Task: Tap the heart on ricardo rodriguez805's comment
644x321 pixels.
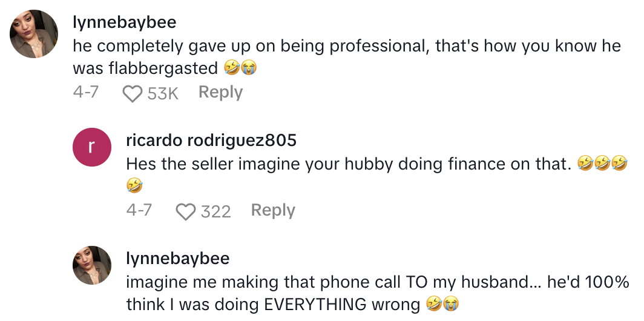Action: (185, 211)
